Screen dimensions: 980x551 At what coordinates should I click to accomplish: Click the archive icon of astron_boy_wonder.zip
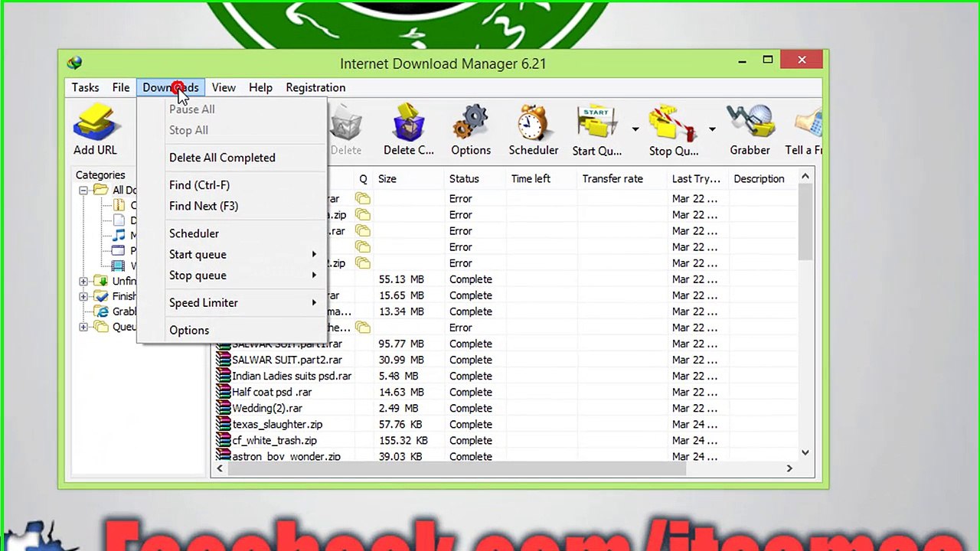pos(223,456)
